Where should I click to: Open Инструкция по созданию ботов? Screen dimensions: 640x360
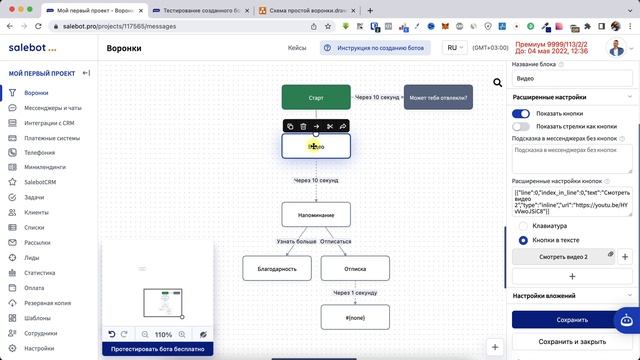point(375,48)
